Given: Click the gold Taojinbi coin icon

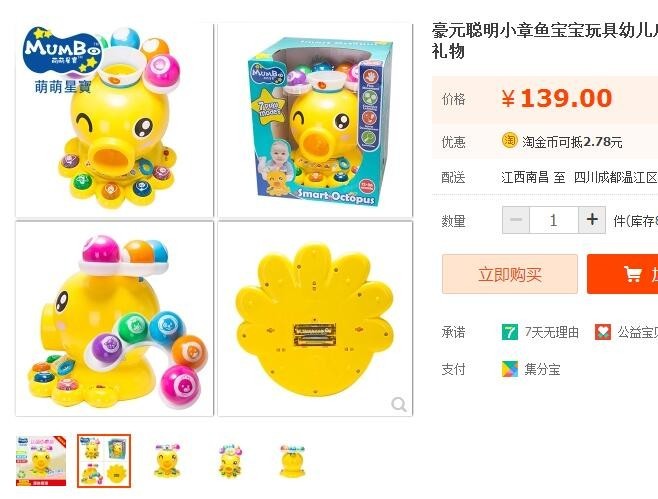Looking at the screenshot, I should [509, 141].
